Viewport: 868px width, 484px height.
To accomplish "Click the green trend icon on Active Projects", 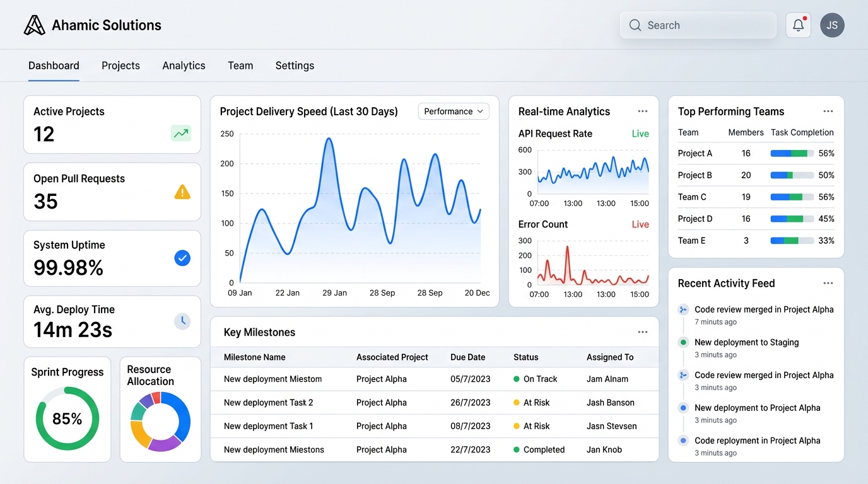I will [x=181, y=133].
